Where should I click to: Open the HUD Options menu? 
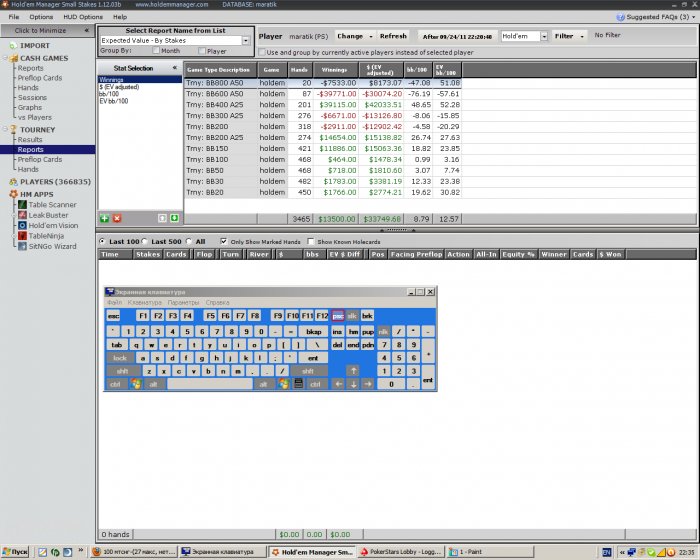click(x=84, y=17)
